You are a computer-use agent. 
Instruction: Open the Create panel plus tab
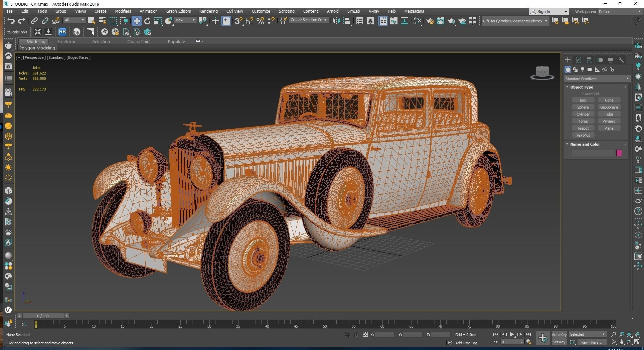pyautogui.click(x=568, y=60)
